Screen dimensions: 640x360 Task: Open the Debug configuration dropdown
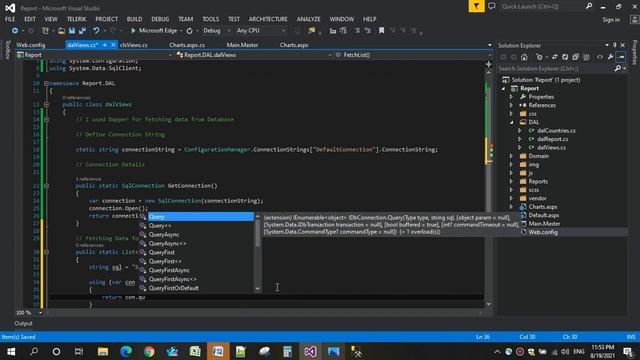(x=217, y=31)
